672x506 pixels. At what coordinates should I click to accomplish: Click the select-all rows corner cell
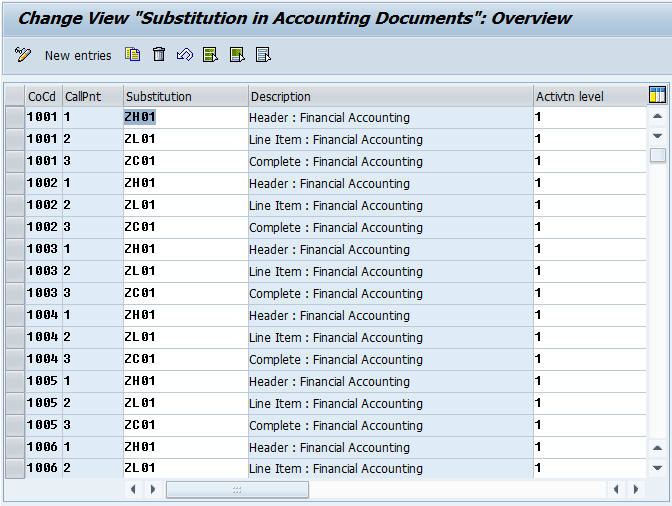(x=15, y=96)
